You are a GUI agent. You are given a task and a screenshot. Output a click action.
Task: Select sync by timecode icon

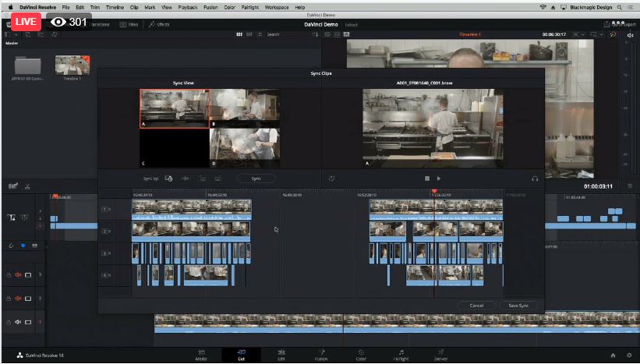point(169,178)
